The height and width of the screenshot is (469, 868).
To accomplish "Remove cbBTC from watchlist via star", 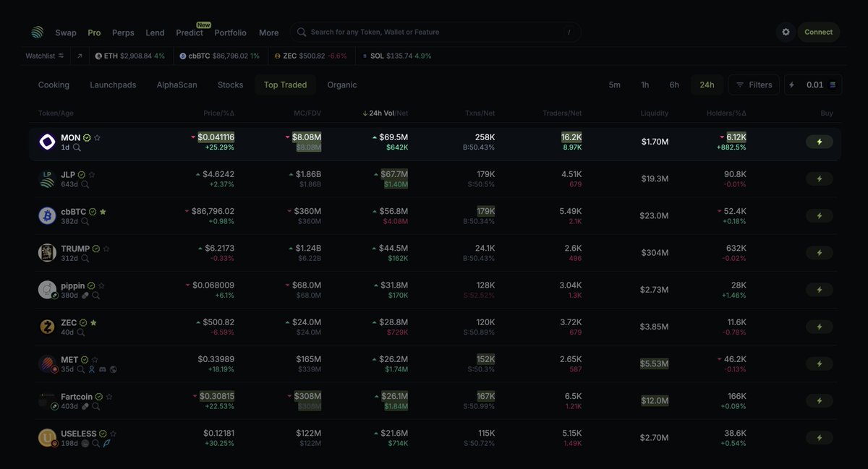I will 103,212.
